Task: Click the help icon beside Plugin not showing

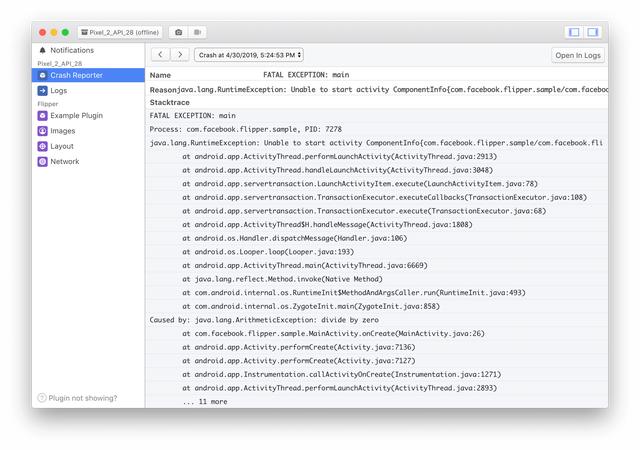Action: (42, 398)
